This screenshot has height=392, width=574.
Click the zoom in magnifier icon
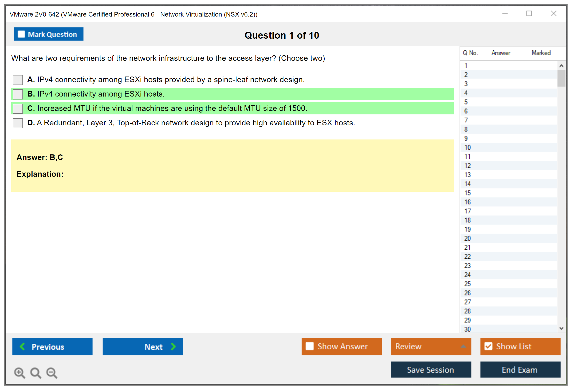(19, 373)
